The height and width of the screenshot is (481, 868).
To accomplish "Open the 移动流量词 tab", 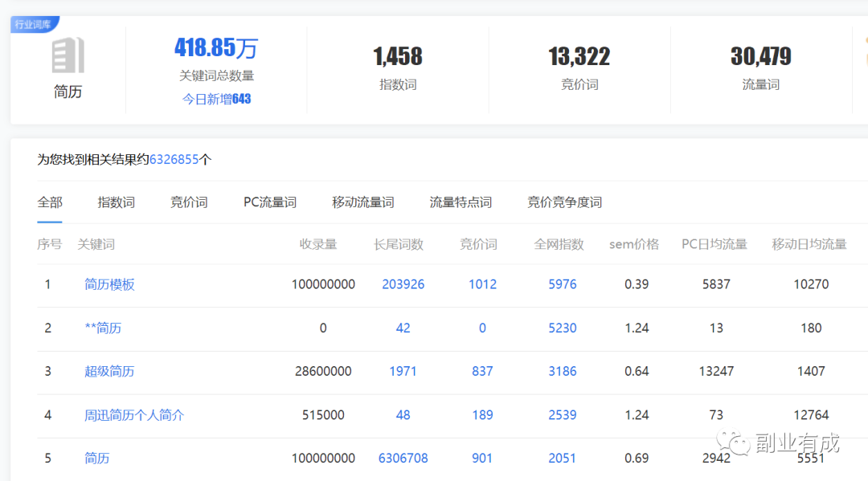I will 363,202.
